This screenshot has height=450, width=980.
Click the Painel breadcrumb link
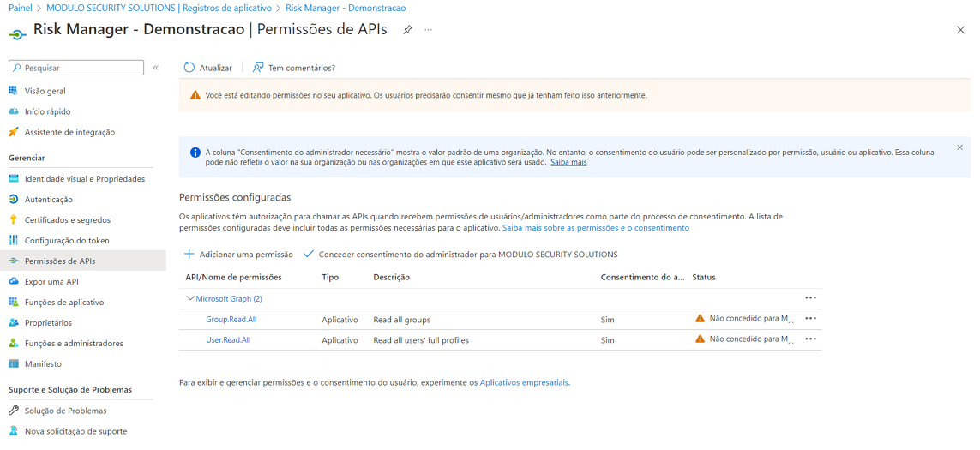[21, 8]
